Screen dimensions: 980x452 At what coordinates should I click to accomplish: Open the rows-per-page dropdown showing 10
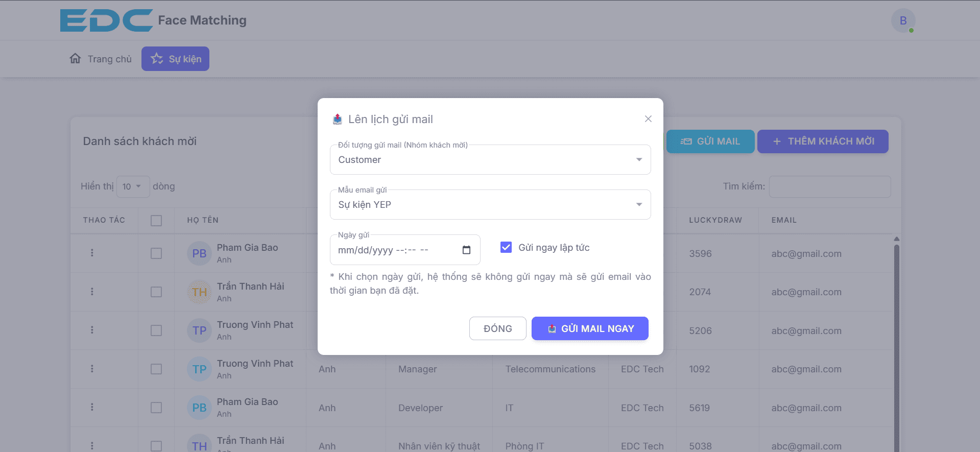[133, 186]
